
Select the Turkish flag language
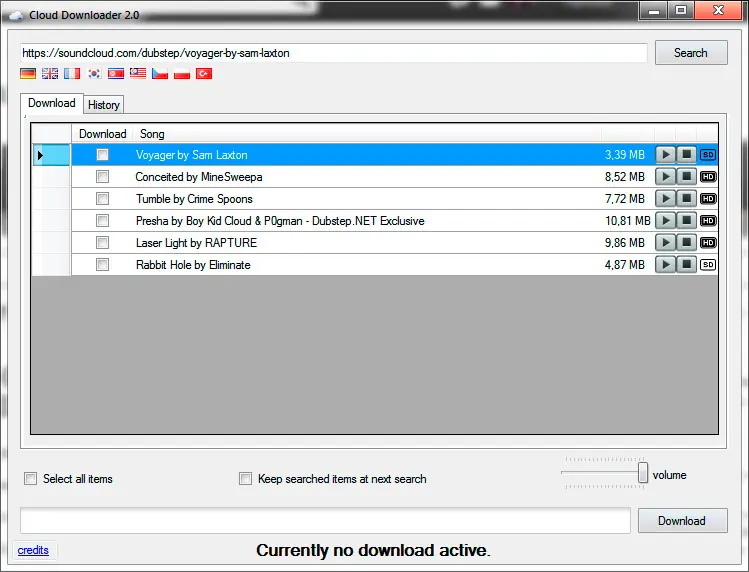[204, 74]
